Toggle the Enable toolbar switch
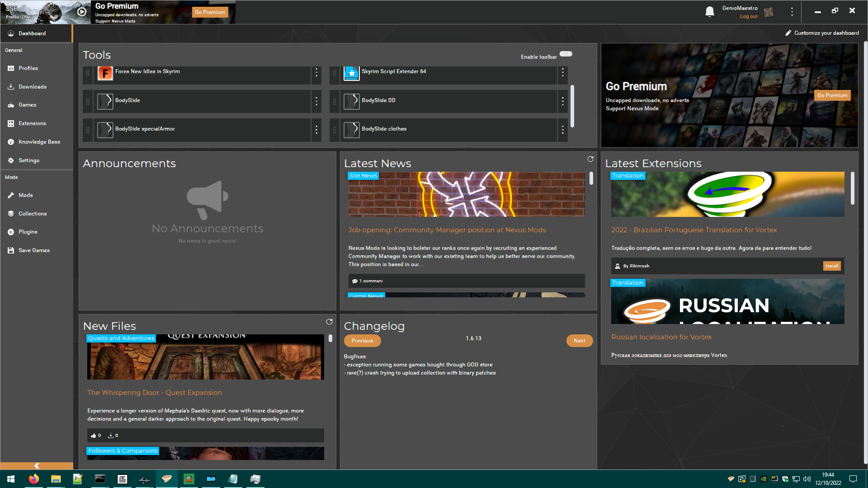This screenshot has height=488, width=868. (566, 54)
